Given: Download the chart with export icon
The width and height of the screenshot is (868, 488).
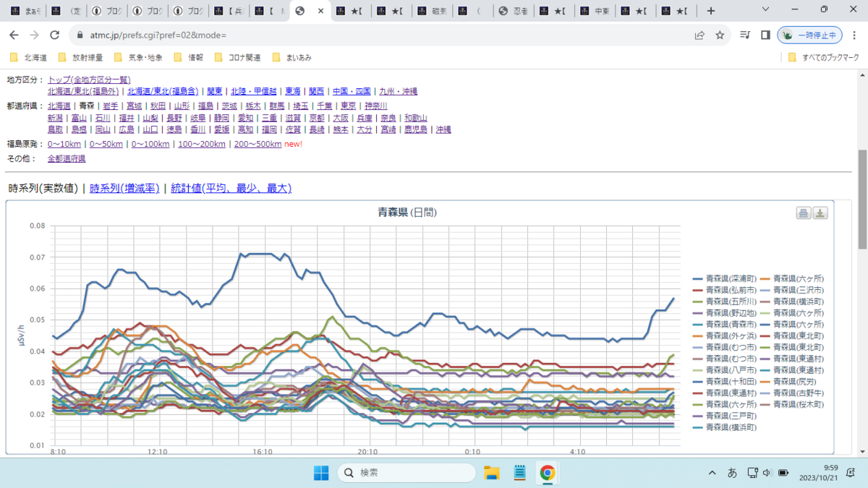Looking at the screenshot, I should click(820, 213).
